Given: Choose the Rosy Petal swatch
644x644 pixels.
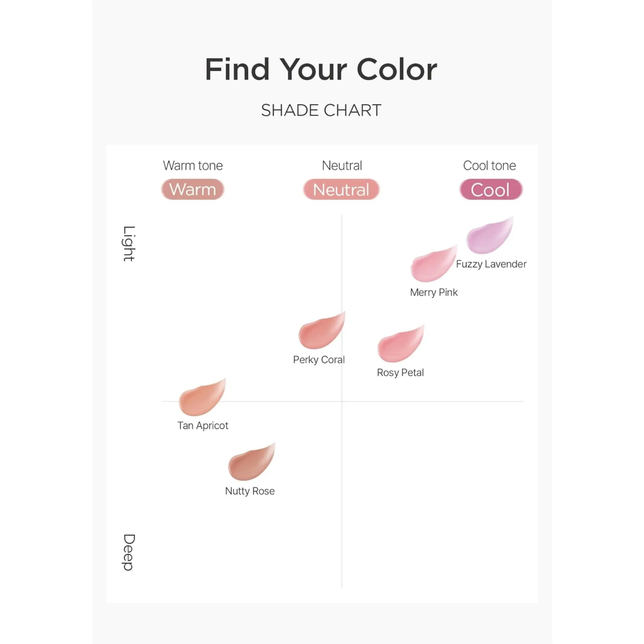Looking at the screenshot, I should 400,345.
